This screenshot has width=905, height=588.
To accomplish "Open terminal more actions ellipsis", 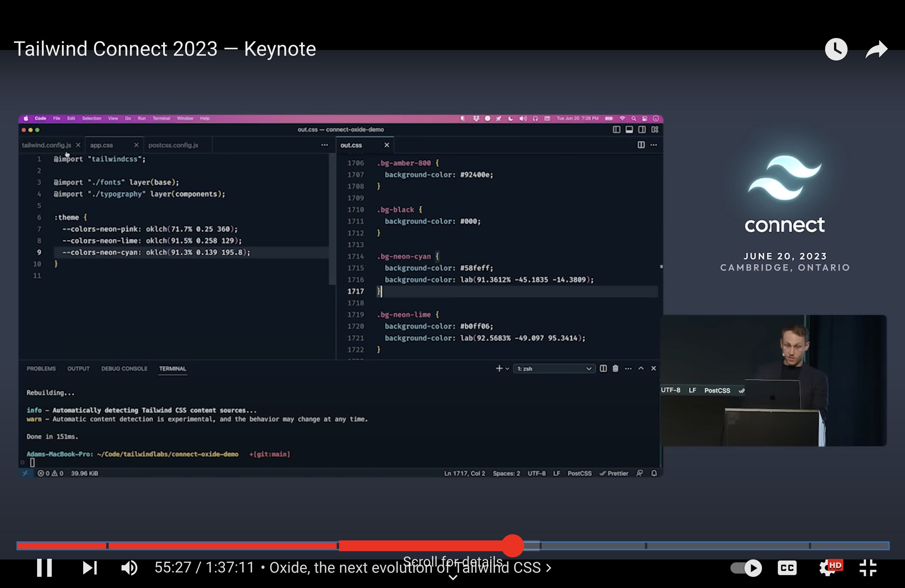I will (x=628, y=368).
